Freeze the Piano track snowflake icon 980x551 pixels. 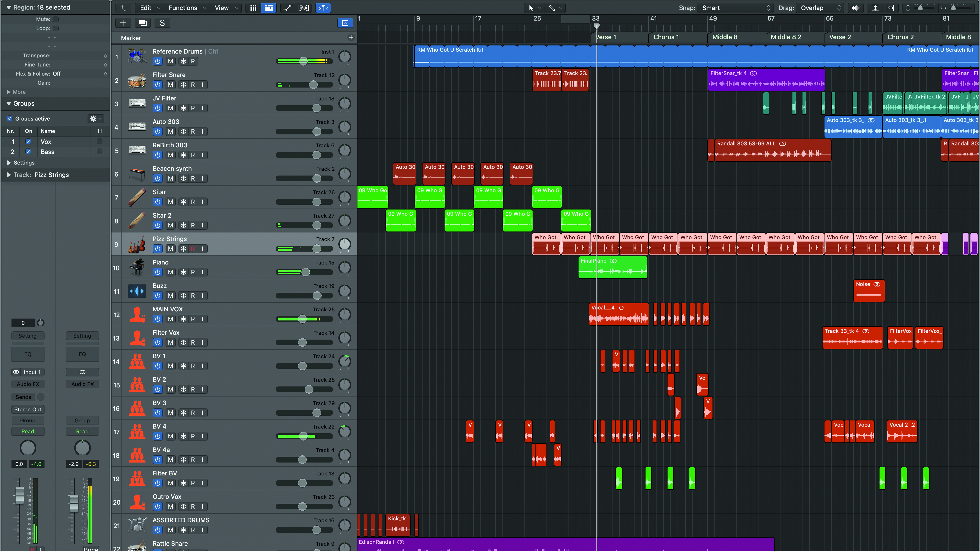183,272
